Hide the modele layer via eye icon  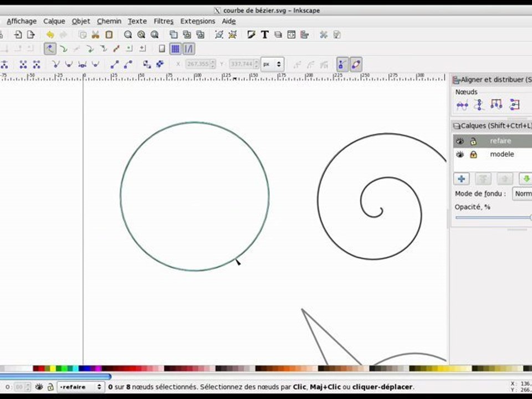(460, 155)
